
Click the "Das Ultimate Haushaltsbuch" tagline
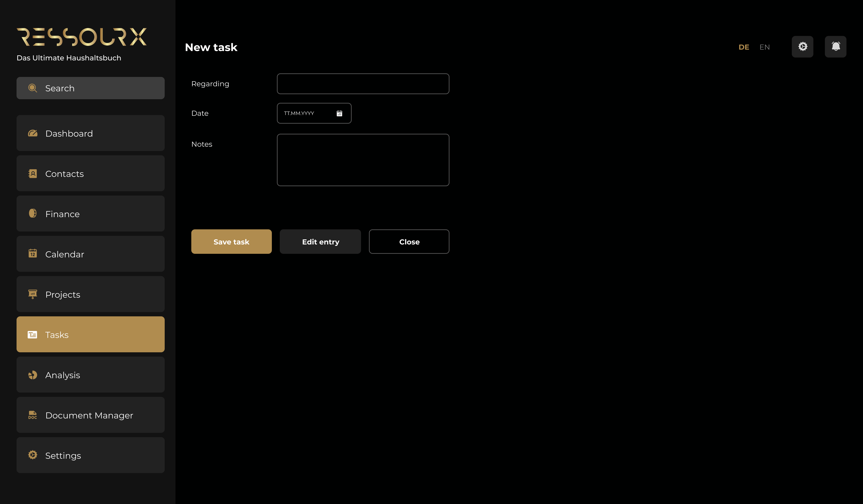69,58
